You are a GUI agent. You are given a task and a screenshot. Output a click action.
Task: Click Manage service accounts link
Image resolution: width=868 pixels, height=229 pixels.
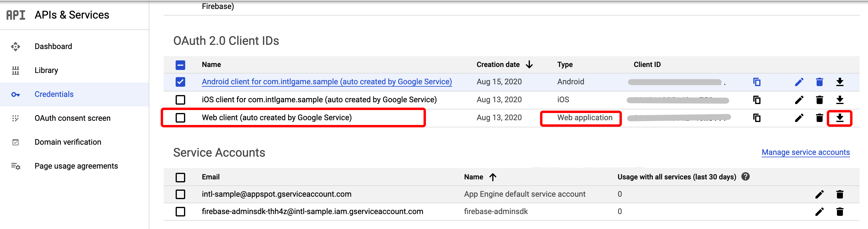(x=806, y=152)
